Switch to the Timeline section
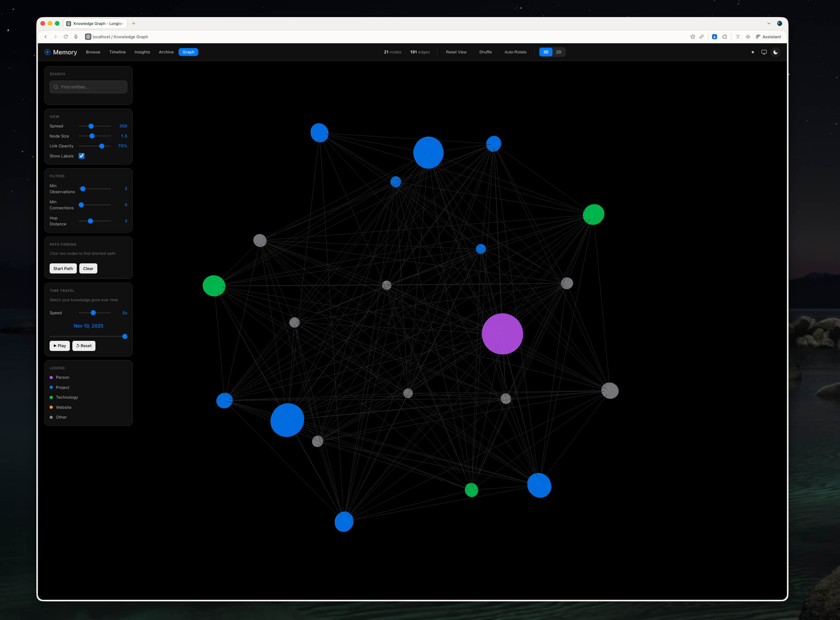This screenshot has height=620, width=840. [x=118, y=52]
